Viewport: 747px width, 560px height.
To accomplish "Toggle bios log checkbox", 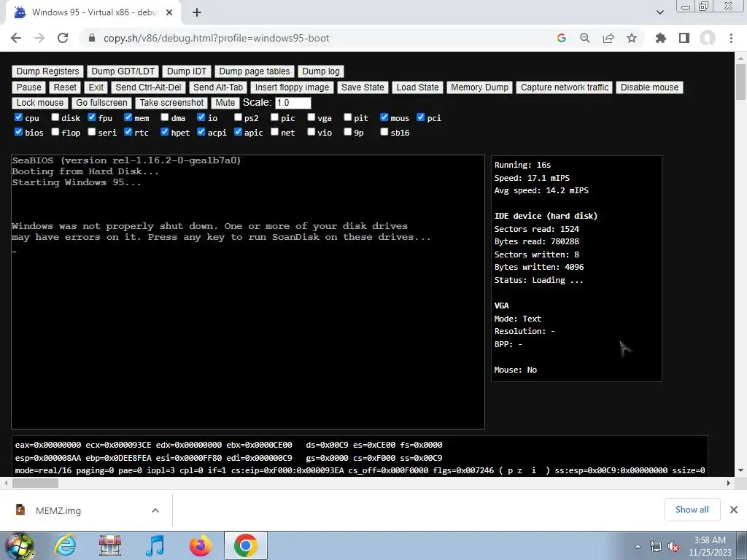I will coord(18,132).
